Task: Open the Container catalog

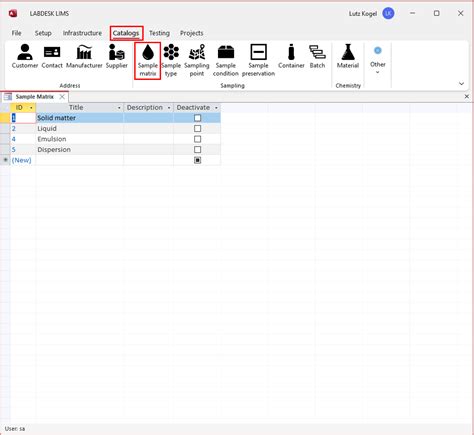Action: point(291,56)
